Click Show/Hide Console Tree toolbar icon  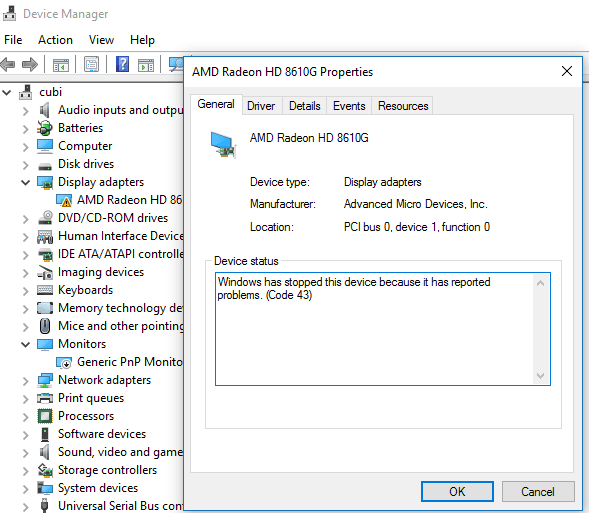click(x=60, y=65)
